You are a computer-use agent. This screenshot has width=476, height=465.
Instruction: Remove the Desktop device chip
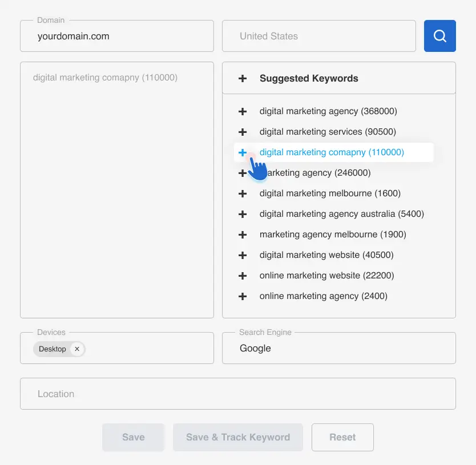(x=77, y=349)
